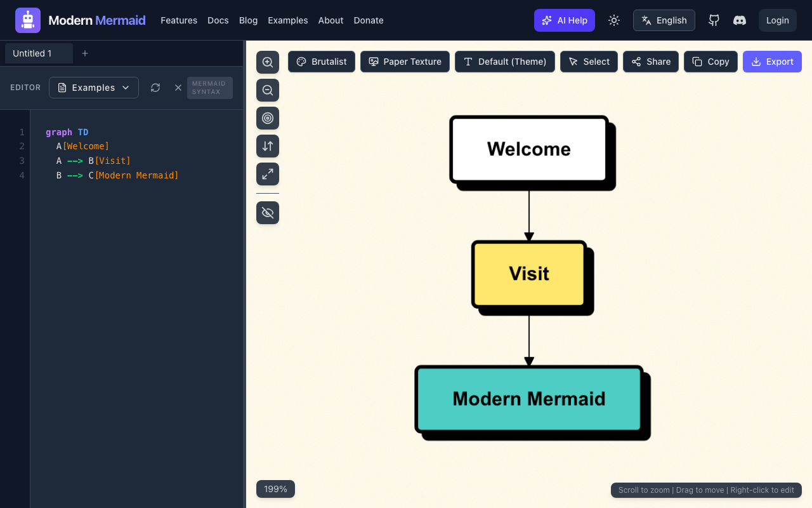Refresh the editor with circular arrows icon
The width and height of the screenshot is (812, 508).
pos(155,88)
